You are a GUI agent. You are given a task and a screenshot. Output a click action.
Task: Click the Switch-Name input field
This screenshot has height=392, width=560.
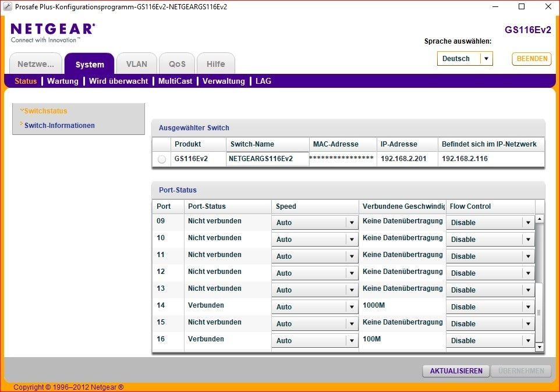click(x=267, y=159)
